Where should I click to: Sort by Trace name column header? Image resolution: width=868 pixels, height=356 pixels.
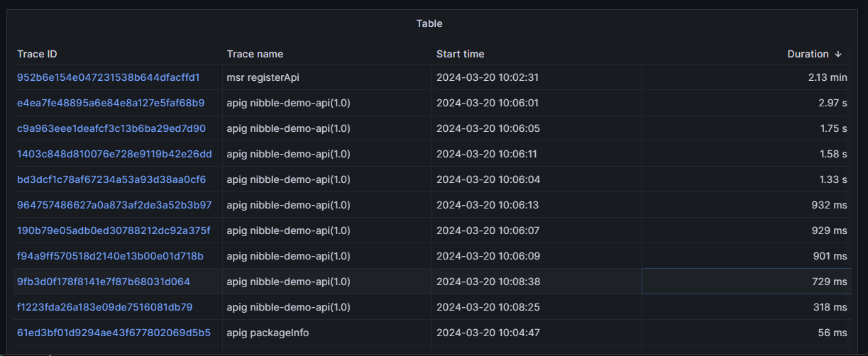click(255, 54)
